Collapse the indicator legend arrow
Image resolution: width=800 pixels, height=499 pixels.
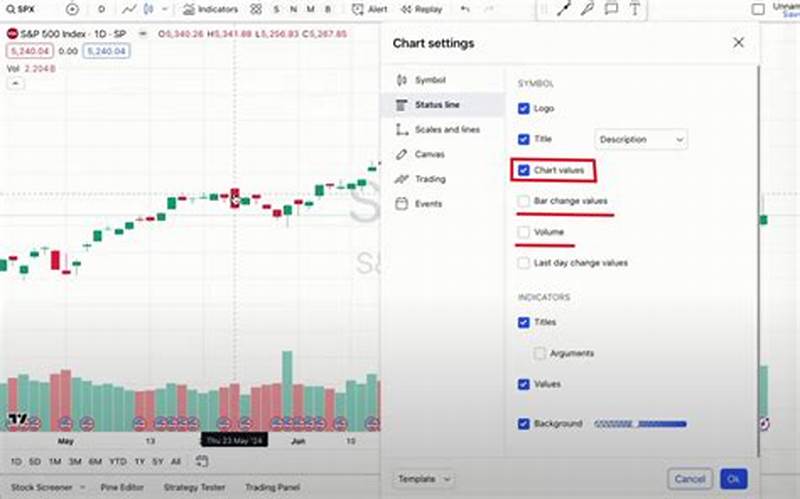[x=15, y=83]
